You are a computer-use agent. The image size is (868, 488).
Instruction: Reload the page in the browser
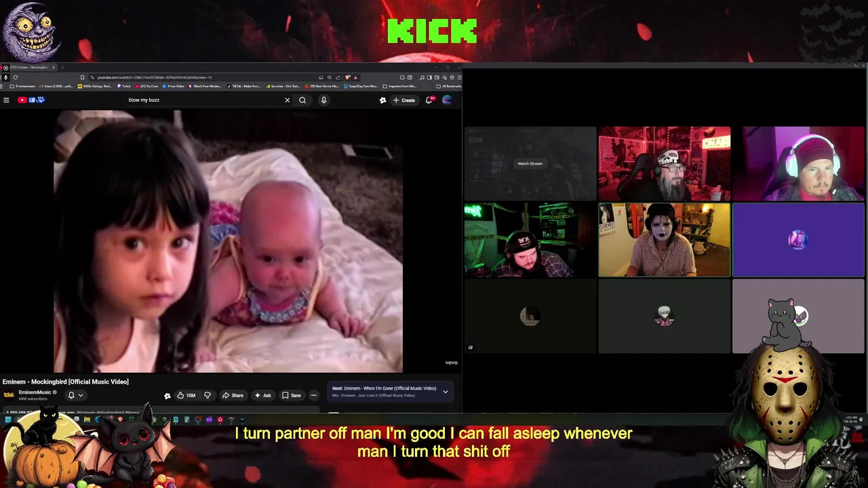pos(15,77)
